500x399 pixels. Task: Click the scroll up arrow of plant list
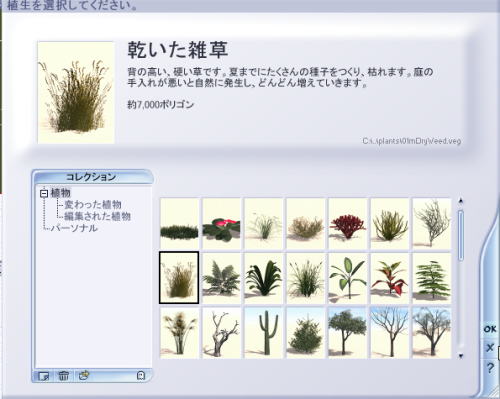(x=461, y=201)
